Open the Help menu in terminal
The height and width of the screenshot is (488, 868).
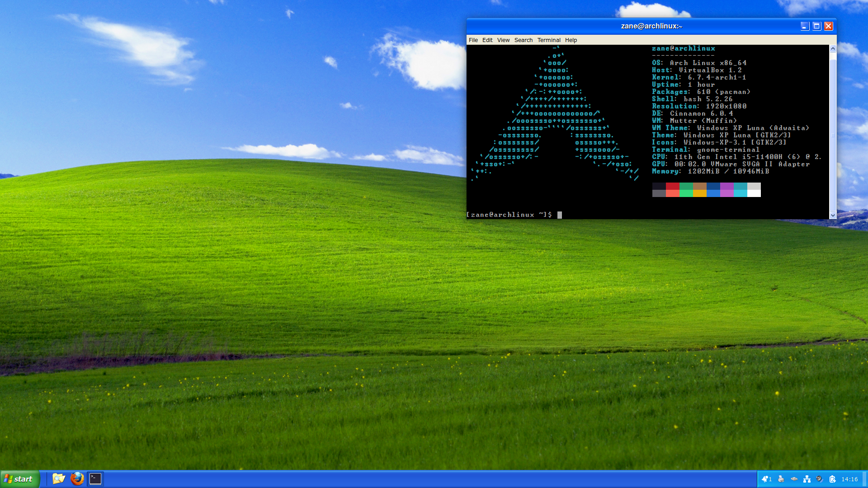571,40
